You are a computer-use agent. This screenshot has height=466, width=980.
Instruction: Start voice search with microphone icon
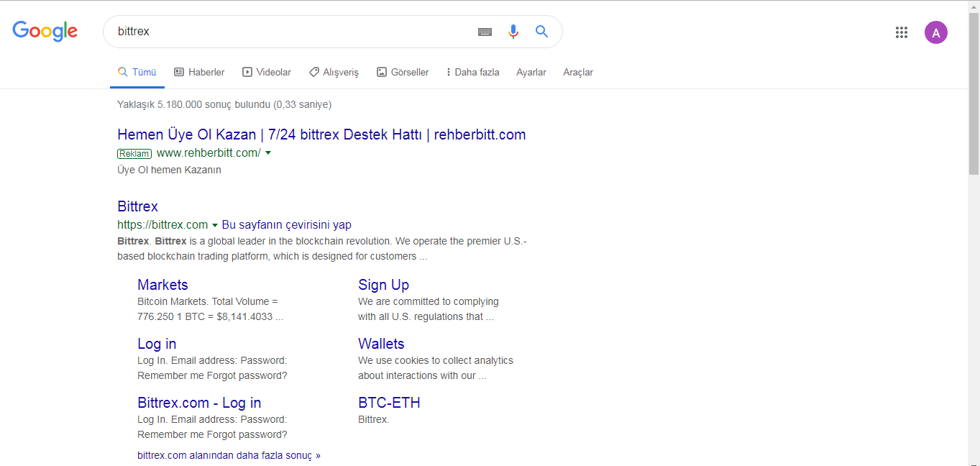(513, 32)
